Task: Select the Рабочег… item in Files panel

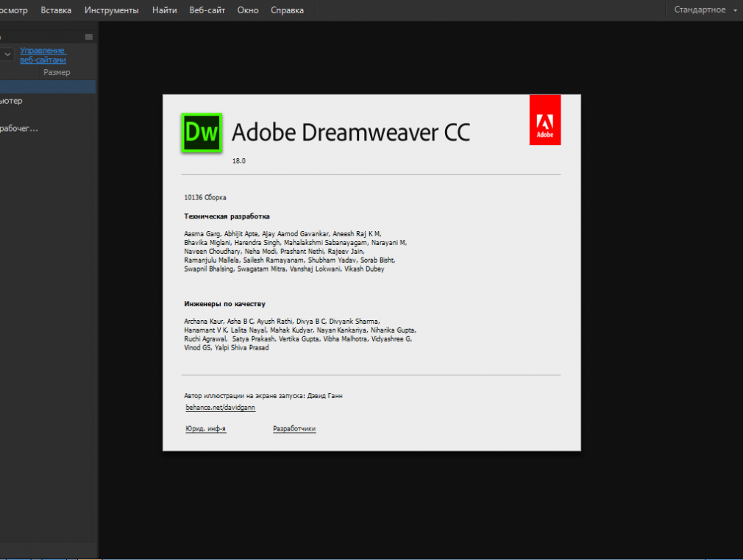Action: [x=19, y=129]
